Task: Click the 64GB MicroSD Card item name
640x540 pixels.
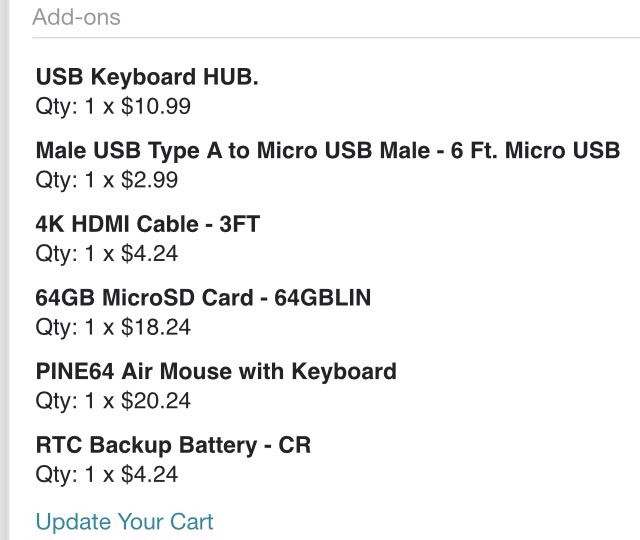Action: (x=203, y=298)
